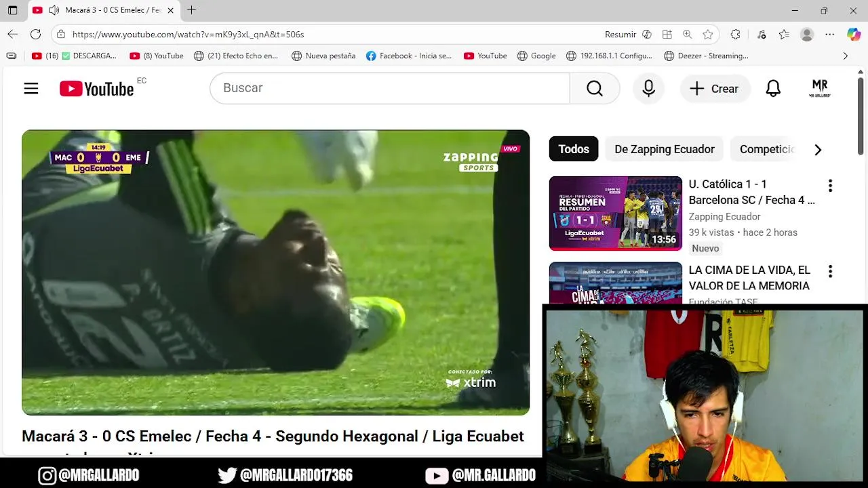Open the Google bookmark
The height and width of the screenshot is (488, 868).
(536, 56)
